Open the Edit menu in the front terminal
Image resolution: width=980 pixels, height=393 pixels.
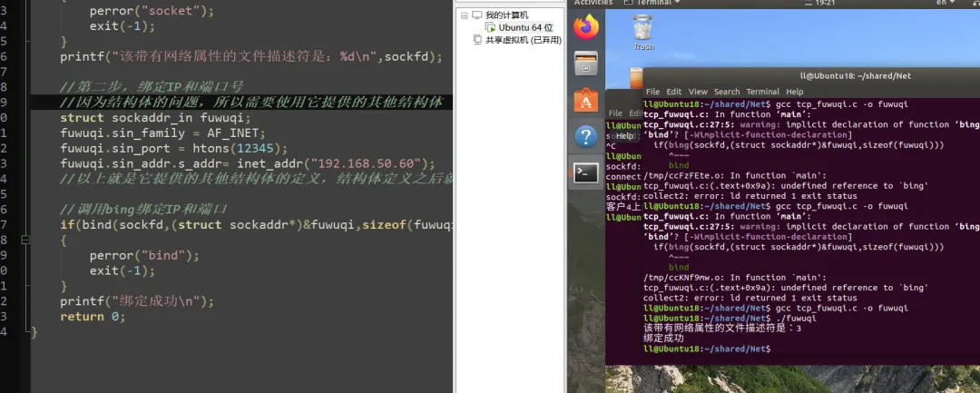[673, 92]
